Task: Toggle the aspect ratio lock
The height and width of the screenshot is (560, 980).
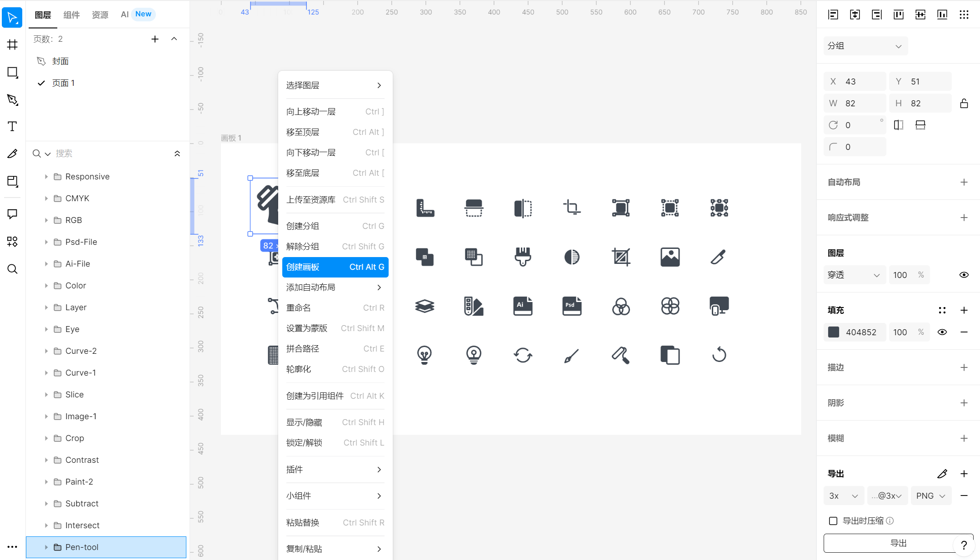Action: click(964, 104)
